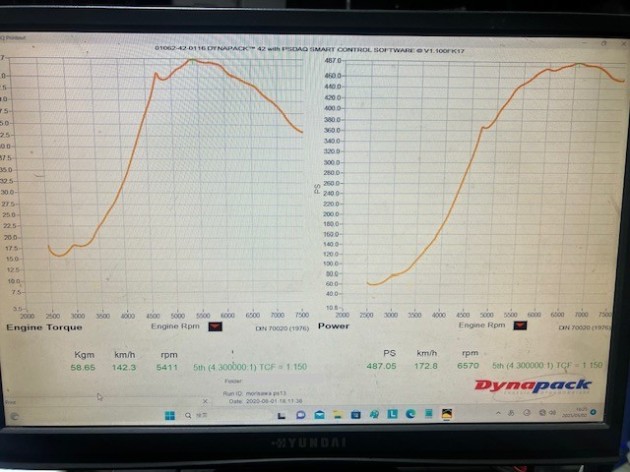Viewport: 630px width, 472px height.
Task: Click the torque chart peak marker
Action: (192, 60)
